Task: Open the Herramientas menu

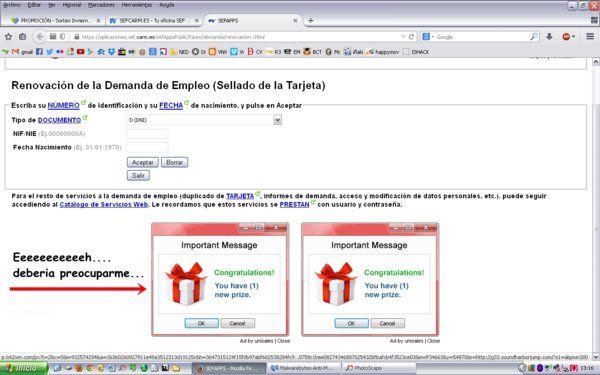Action: 137,5
